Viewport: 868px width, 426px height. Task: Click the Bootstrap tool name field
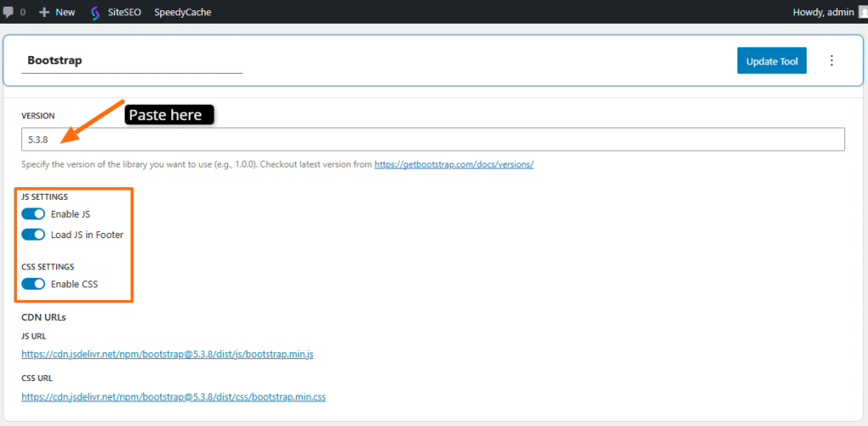[131, 60]
